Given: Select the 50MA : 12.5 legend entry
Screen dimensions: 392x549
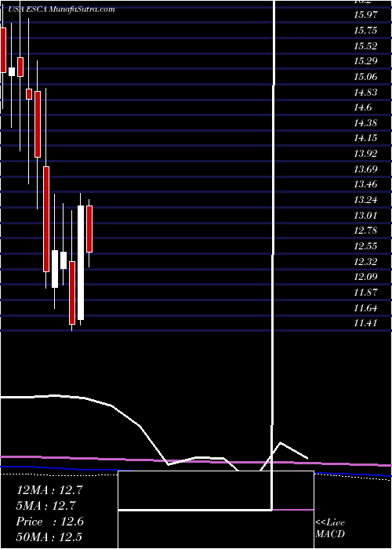Looking at the screenshot, I should pos(49,537).
